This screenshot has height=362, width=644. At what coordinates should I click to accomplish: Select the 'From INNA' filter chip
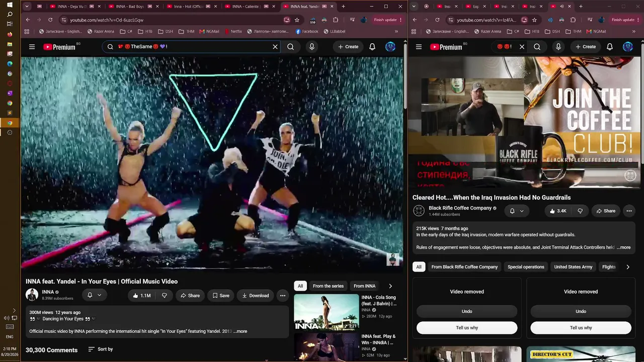click(x=364, y=286)
